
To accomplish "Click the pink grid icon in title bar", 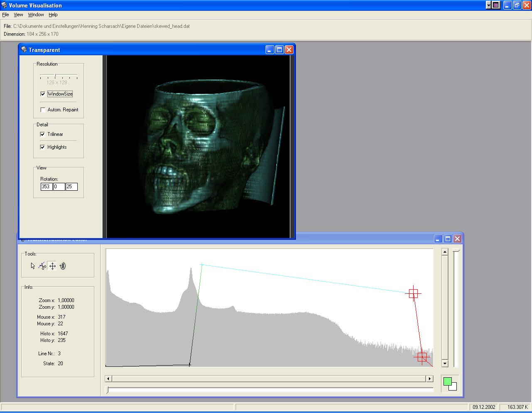I will point(496,5).
